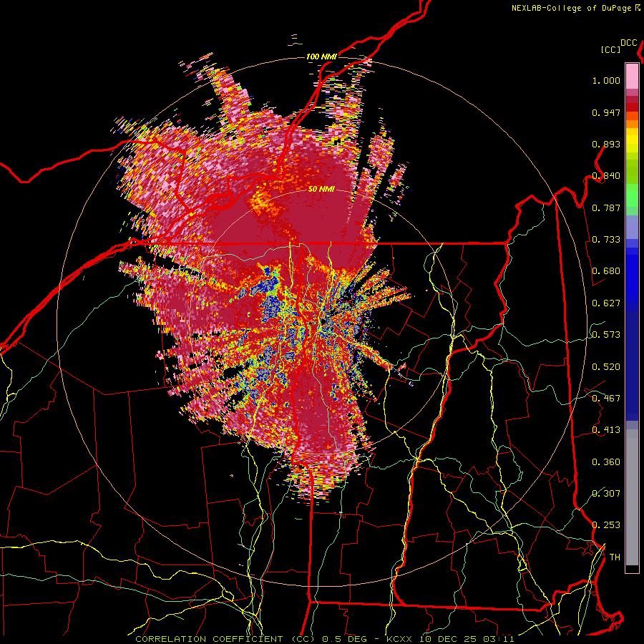Click the 0.307 scale value
This screenshot has width=644, height=644.
(606, 494)
